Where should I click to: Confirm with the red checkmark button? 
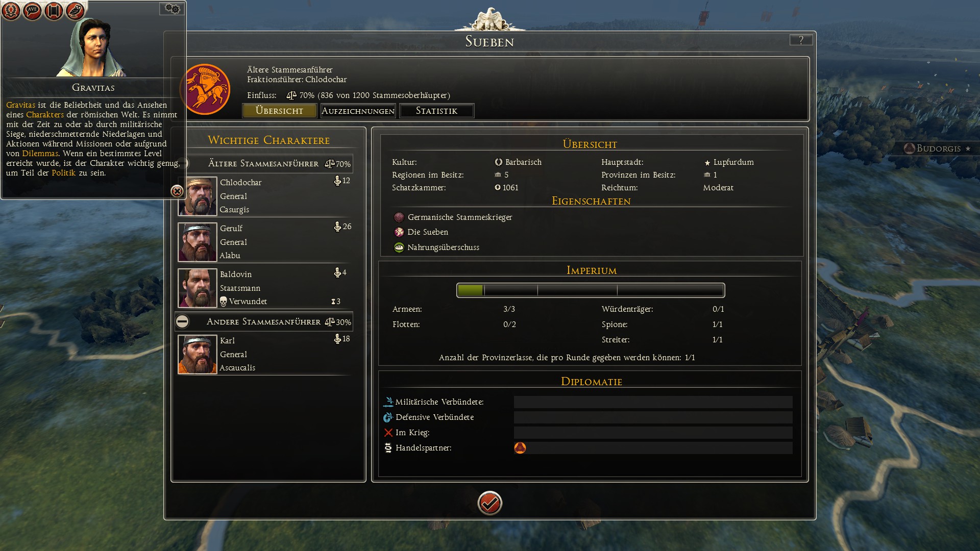click(489, 503)
